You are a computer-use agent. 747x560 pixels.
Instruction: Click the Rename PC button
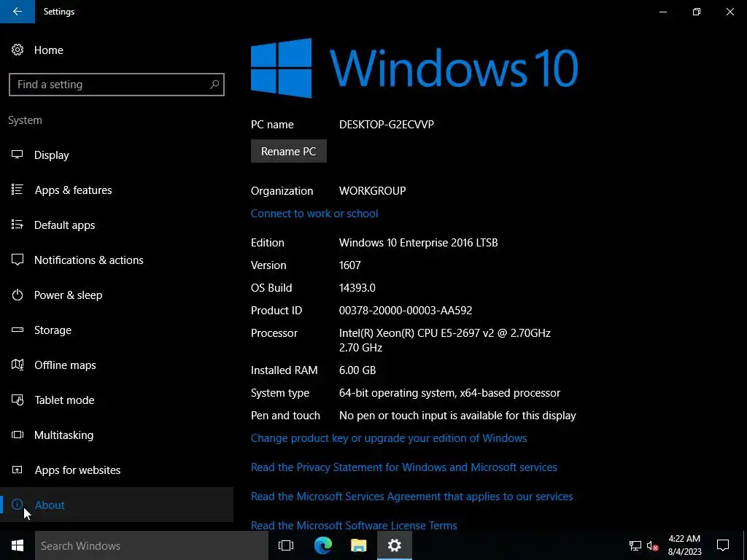pyautogui.click(x=289, y=151)
